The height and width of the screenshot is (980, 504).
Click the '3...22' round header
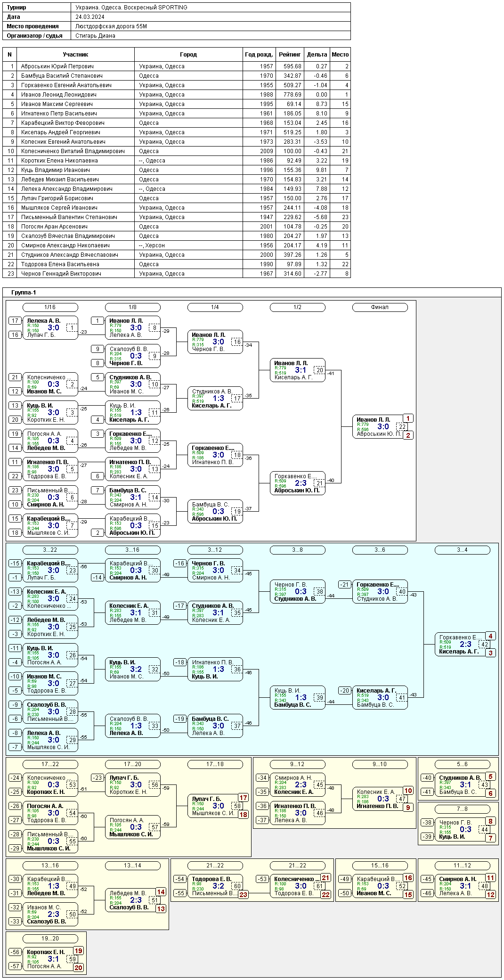(x=50, y=550)
